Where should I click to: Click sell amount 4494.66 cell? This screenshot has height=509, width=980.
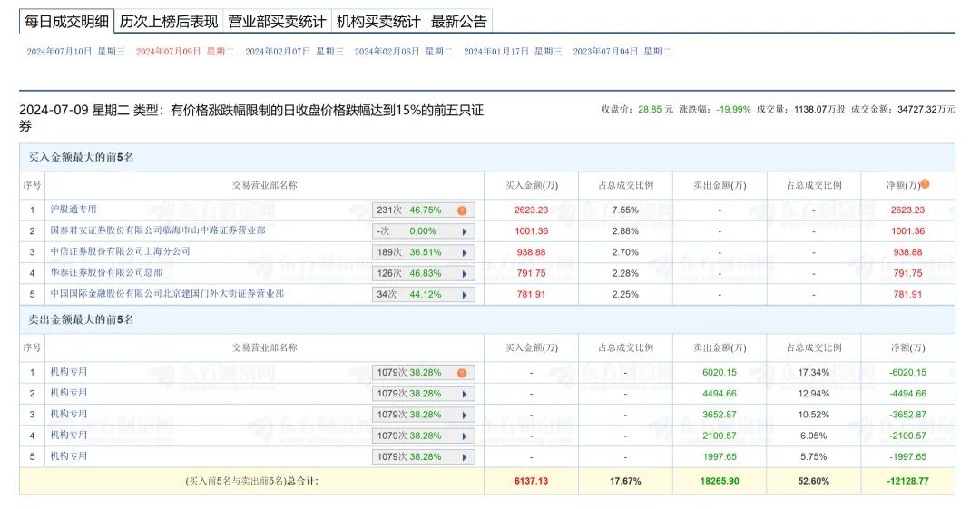(x=720, y=394)
